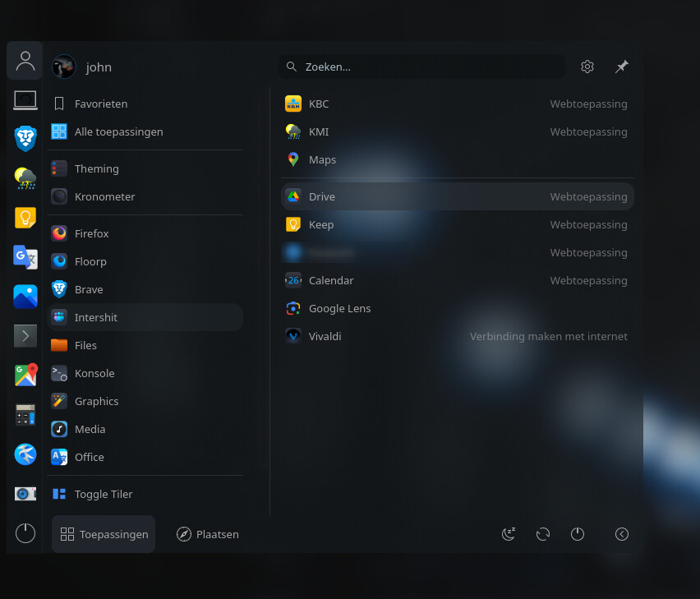Launch Google Maps from sidebar
This screenshot has height=599, width=700.
tap(25, 375)
